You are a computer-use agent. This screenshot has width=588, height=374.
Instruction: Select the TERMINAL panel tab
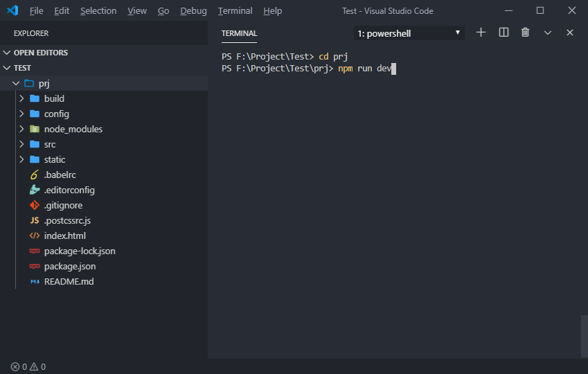tap(239, 33)
